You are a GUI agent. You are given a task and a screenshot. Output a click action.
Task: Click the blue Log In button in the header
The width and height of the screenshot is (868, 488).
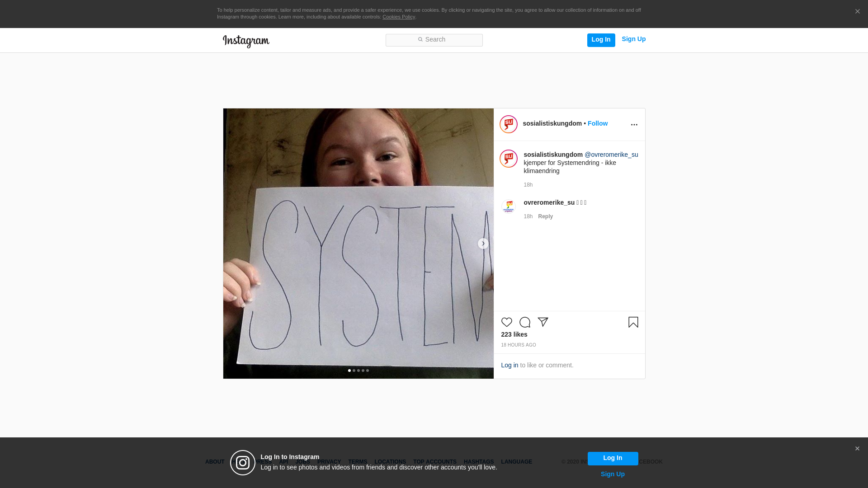click(601, 40)
